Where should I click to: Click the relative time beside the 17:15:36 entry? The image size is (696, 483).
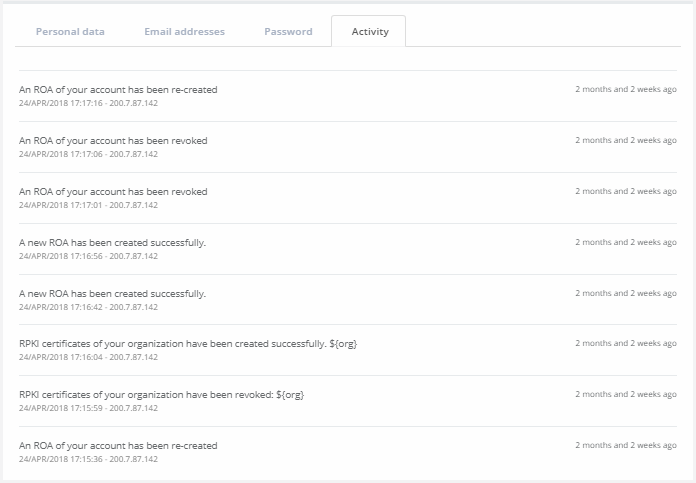tap(625, 445)
